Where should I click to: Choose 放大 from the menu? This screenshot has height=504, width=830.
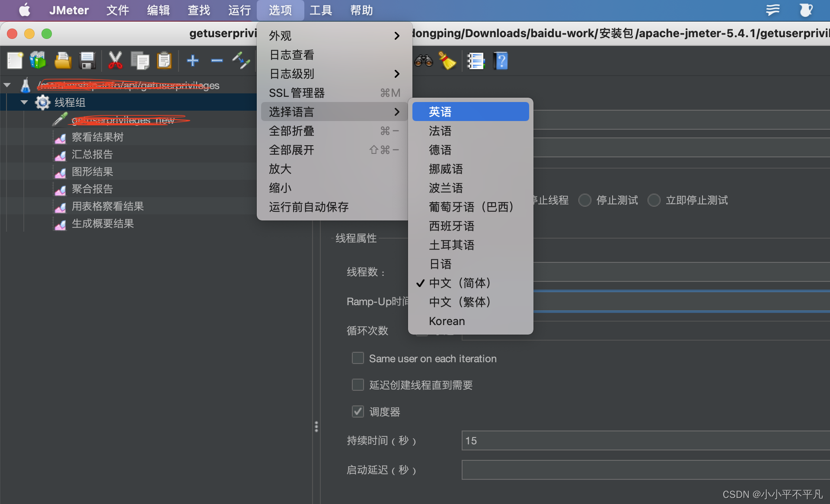335,169
